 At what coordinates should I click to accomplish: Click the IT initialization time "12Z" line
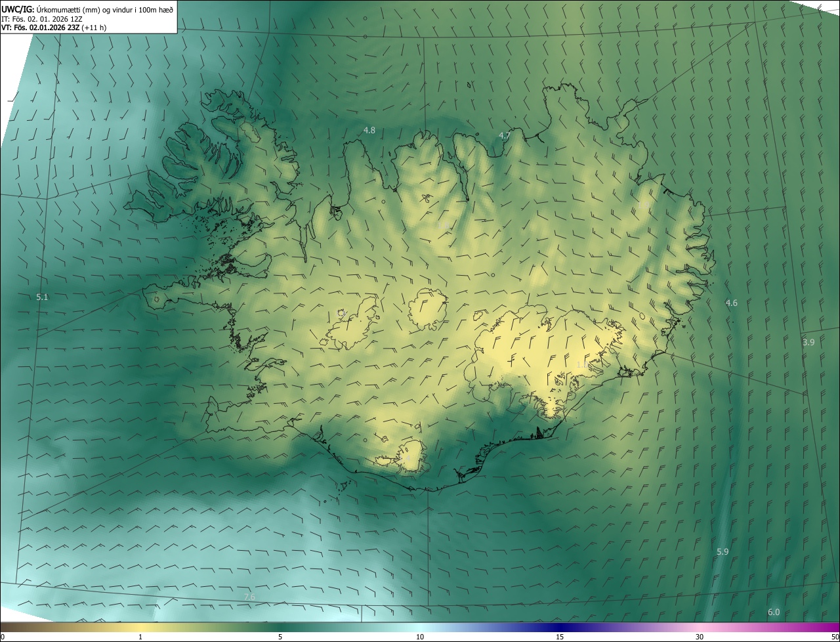tap(41, 18)
